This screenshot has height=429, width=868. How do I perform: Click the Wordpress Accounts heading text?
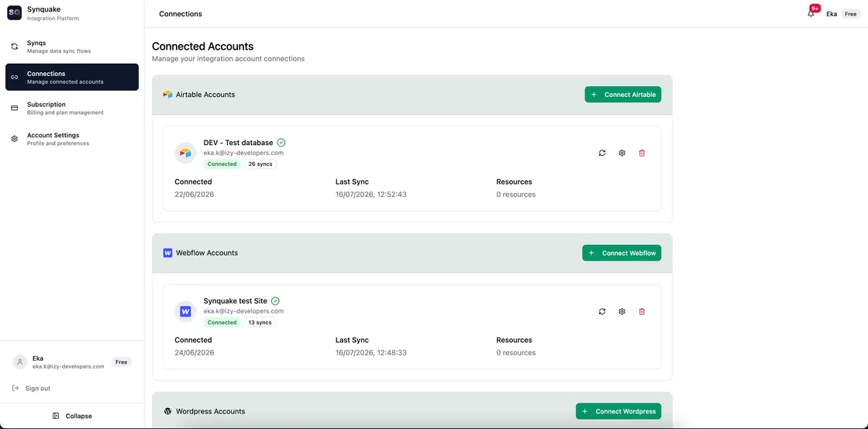coord(210,411)
